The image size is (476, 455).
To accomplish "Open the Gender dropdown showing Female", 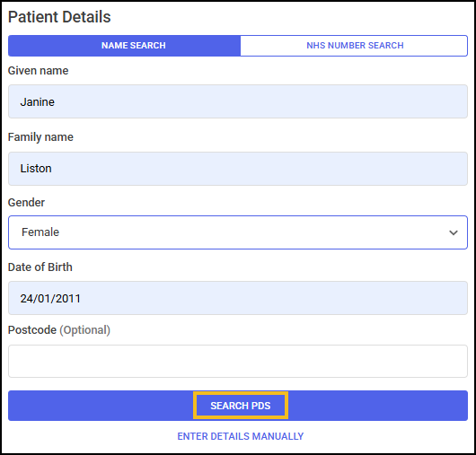I will (238, 232).
